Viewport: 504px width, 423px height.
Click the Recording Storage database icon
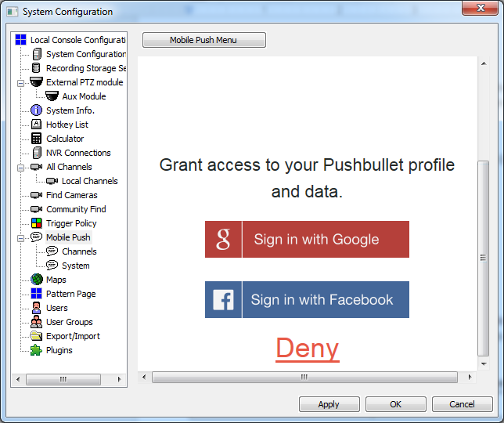(x=36, y=68)
